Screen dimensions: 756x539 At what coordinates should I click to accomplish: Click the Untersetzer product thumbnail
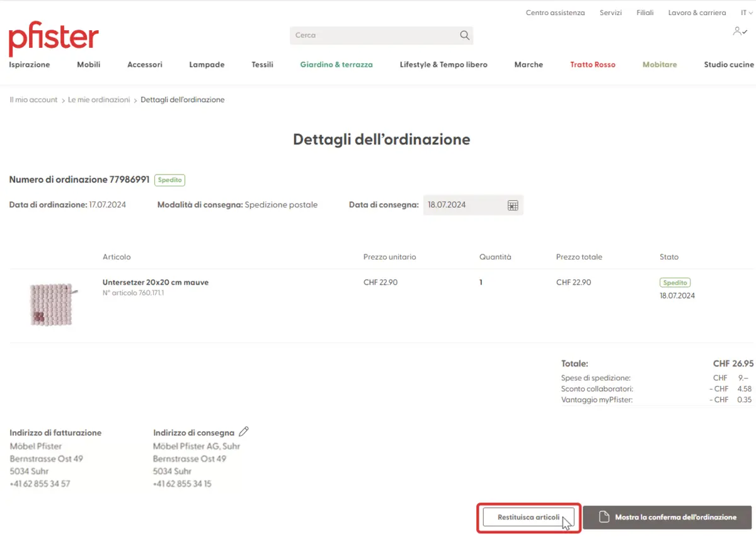(x=52, y=304)
